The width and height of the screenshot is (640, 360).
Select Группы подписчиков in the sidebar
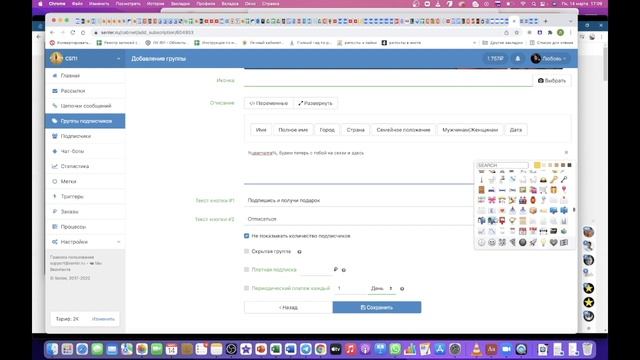(85, 121)
